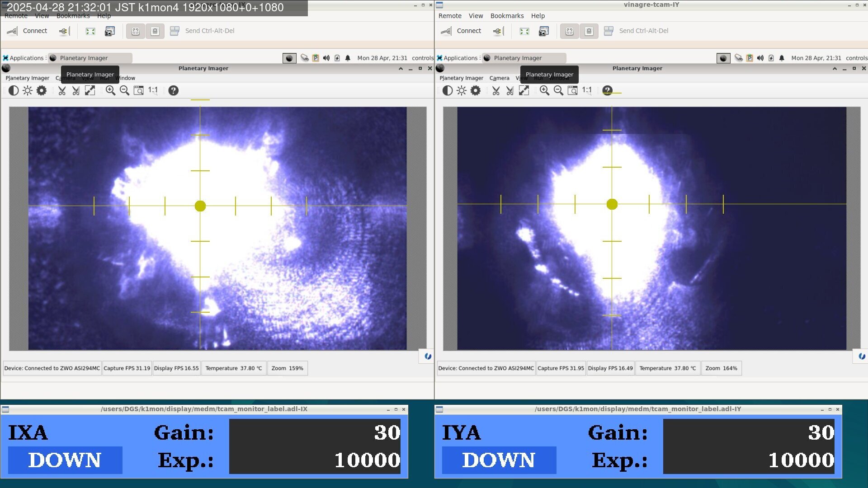The height and width of the screenshot is (488, 868).
Task: Click volume speaker icon in left remote panel
Action: tap(326, 58)
